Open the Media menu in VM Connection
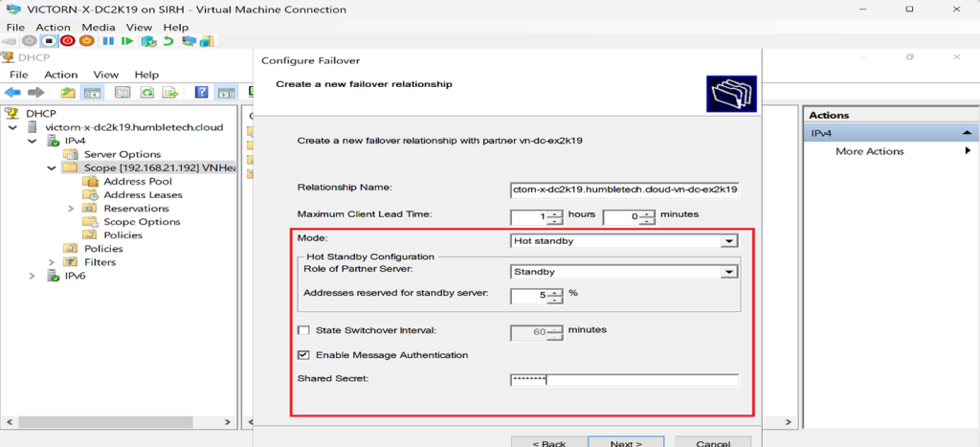The image size is (980, 447). pos(99,28)
